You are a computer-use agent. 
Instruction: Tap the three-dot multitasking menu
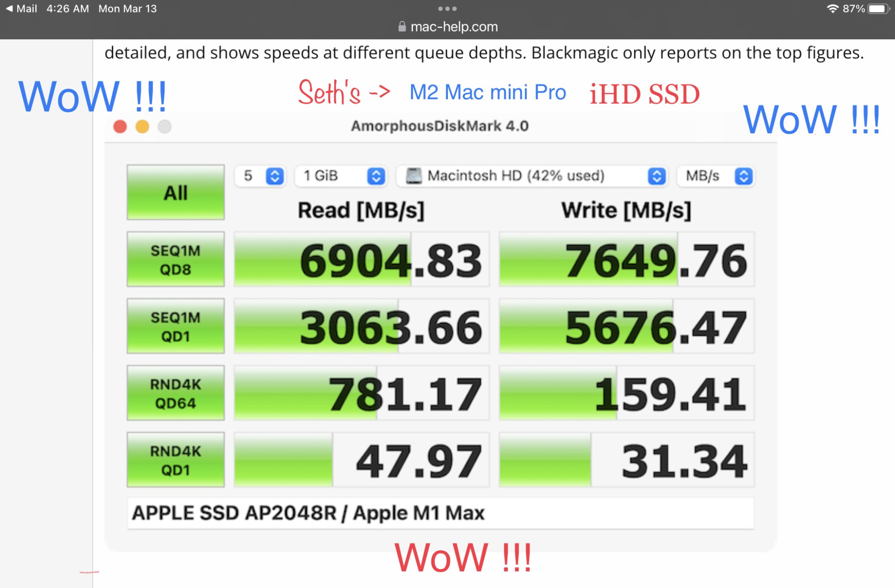447,9
